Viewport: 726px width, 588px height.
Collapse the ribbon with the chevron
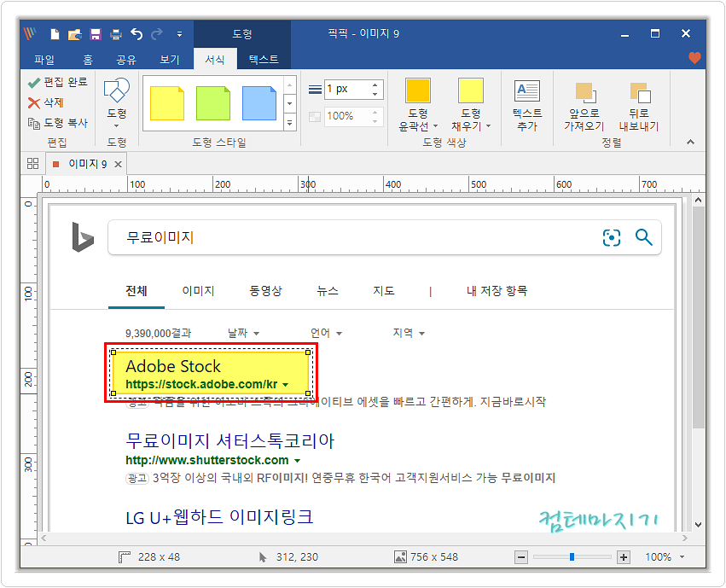point(690,143)
